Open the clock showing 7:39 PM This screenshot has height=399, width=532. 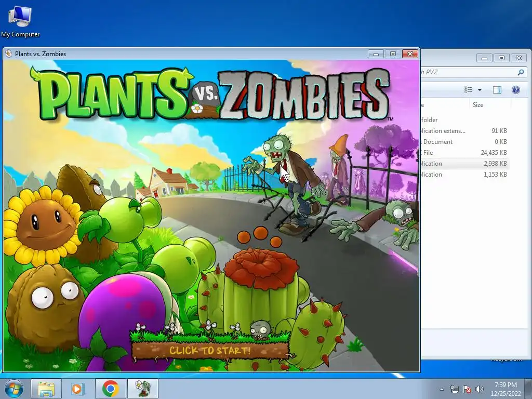click(x=506, y=389)
